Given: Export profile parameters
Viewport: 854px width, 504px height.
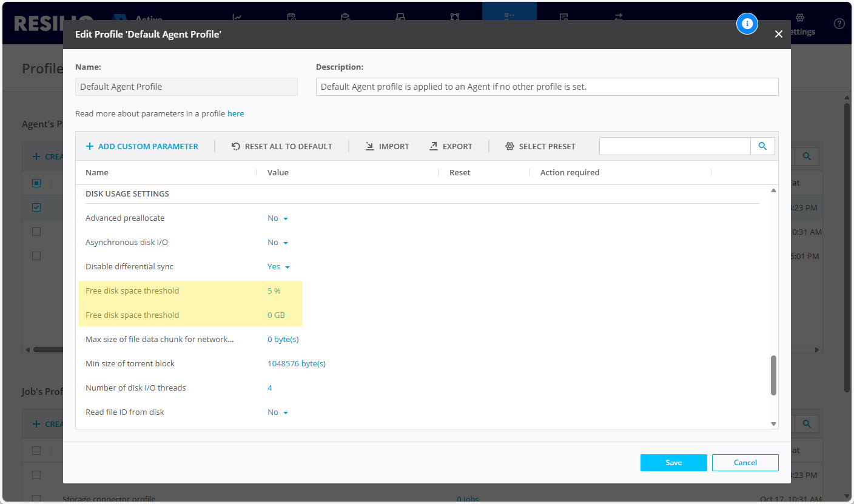Looking at the screenshot, I should (x=451, y=146).
